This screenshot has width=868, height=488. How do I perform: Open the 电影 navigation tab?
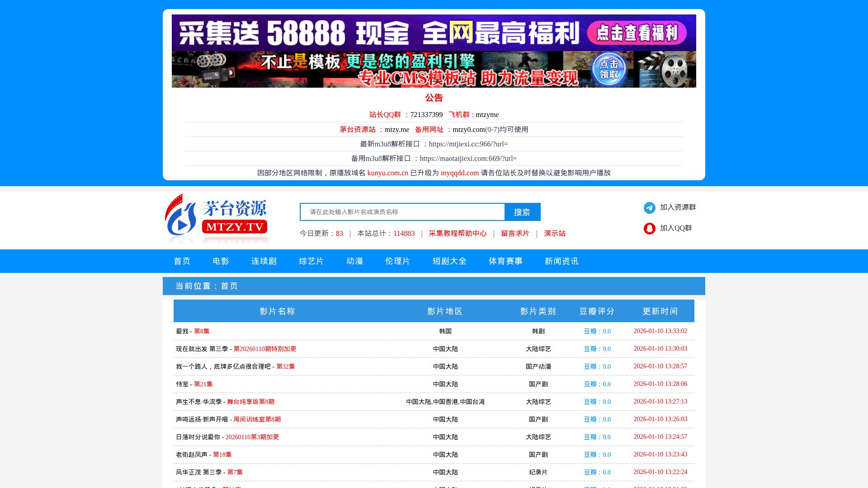[x=221, y=261]
